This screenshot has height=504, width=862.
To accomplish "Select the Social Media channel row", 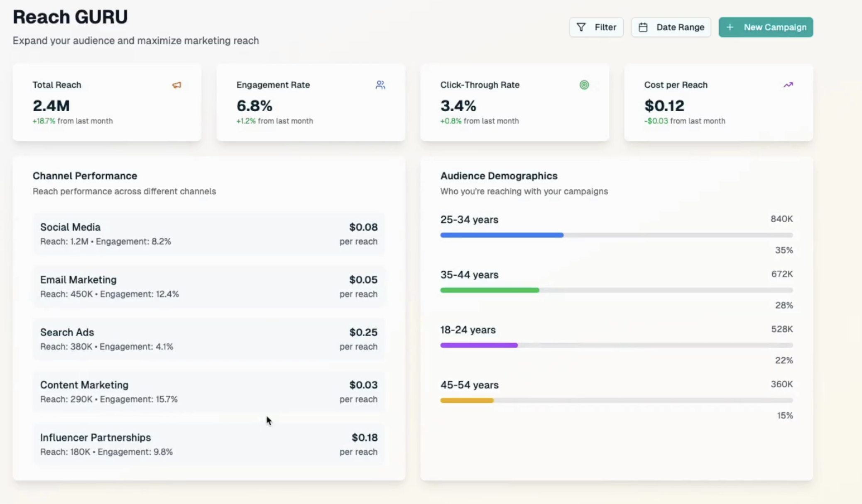I will 209,233.
